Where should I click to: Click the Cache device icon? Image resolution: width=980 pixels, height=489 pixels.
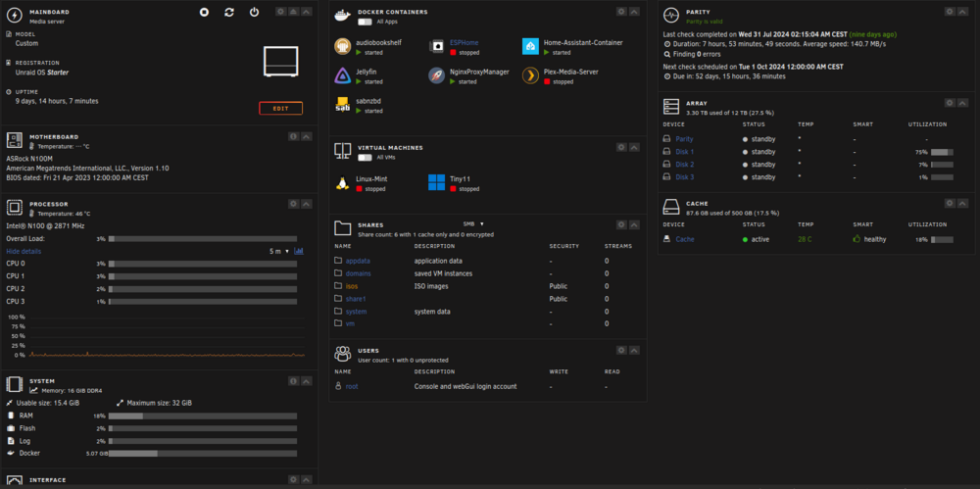click(x=666, y=239)
